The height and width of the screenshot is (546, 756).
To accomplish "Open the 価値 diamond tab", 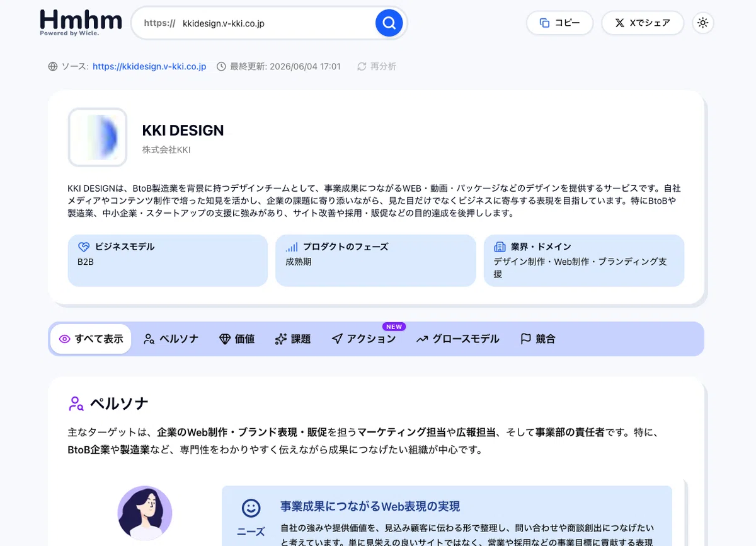I will pos(237,339).
